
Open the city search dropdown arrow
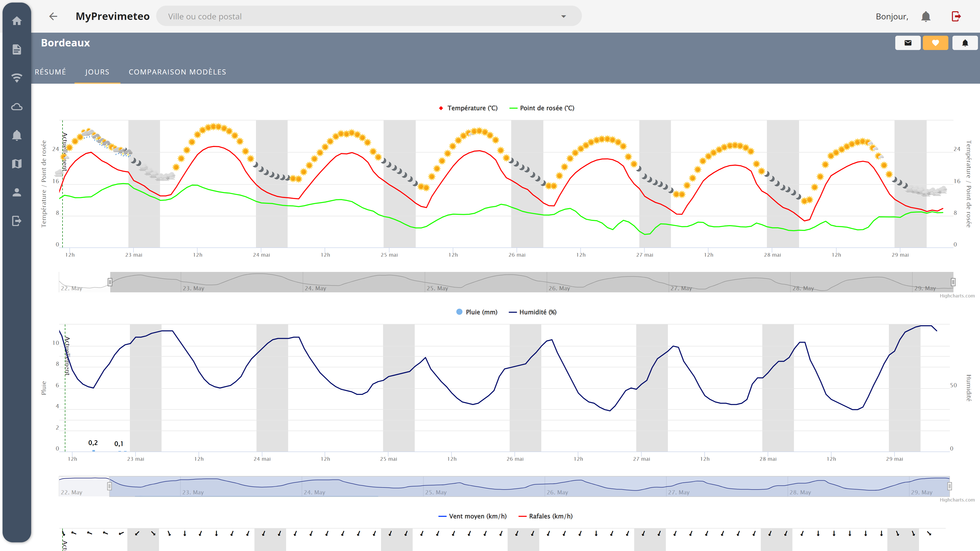tap(563, 16)
